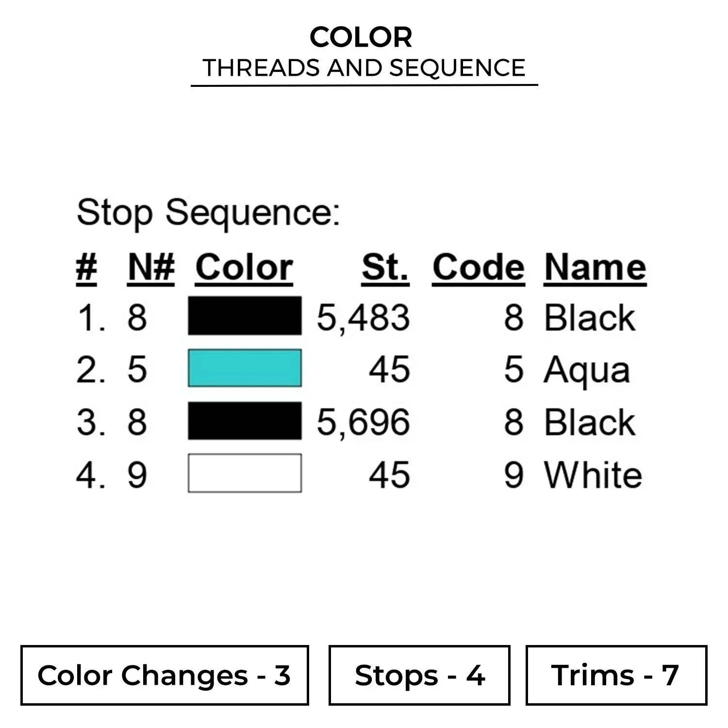The width and height of the screenshot is (728, 728).
Task: Click the Color column header
Action: tap(244, 268)
